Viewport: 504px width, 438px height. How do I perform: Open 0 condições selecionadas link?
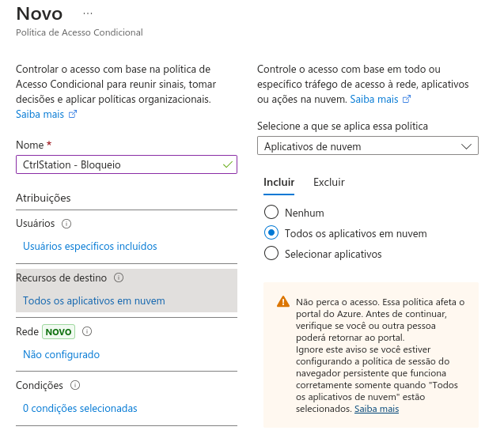click(x=80, y=408)
